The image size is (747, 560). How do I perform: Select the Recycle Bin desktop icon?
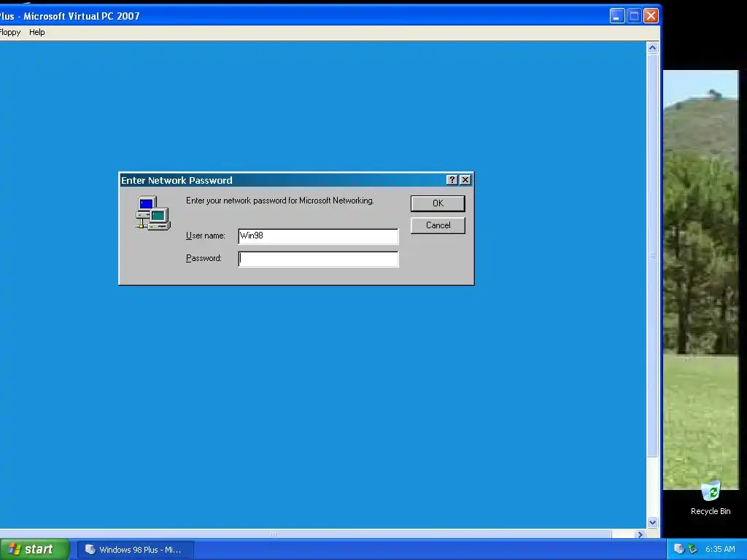711,498
